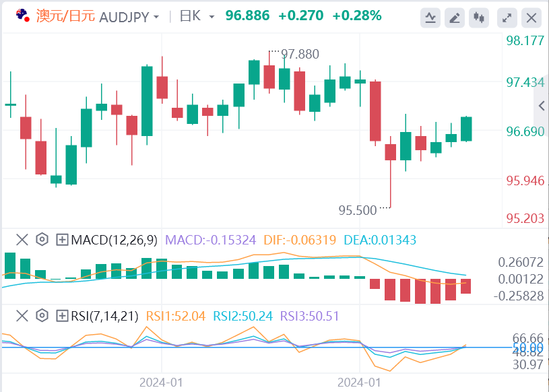Viewport: 549px width, 392px height.
Task: Click the RSI3:50.51 value
Action: (x=309, y=316)
